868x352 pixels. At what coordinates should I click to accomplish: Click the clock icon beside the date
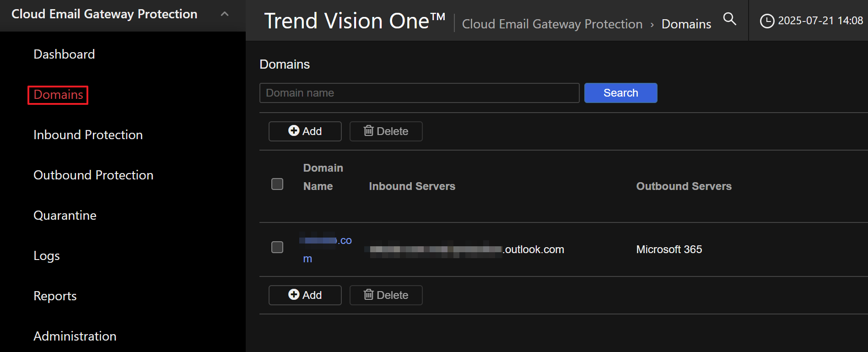(x=767, y=21)
